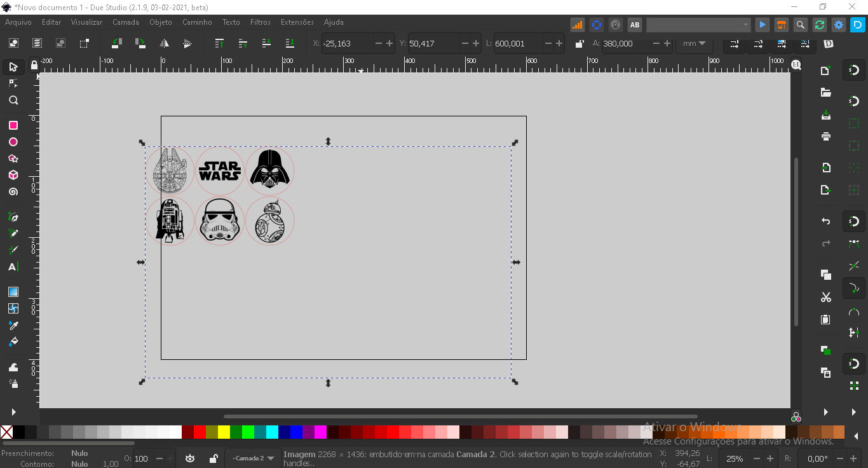Open the Visualizar menu
The image size is (868, 468).
pyautogui.click(x=86, y=22)
